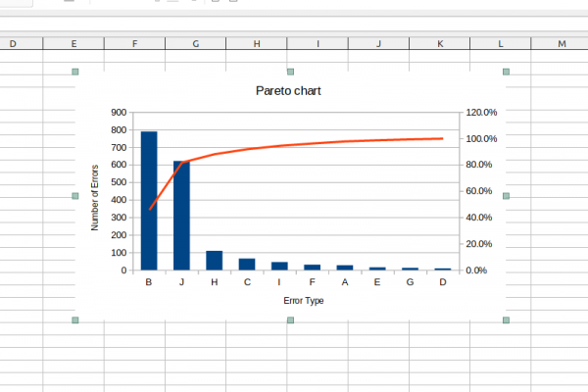Select column M header
This screenshot has height=392, width=588.
(562, 44)
